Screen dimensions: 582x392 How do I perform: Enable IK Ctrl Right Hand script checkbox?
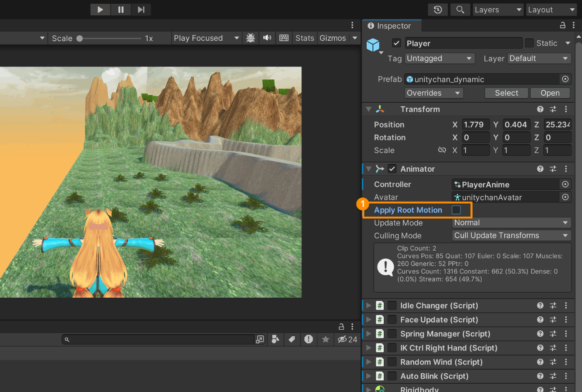392,348
